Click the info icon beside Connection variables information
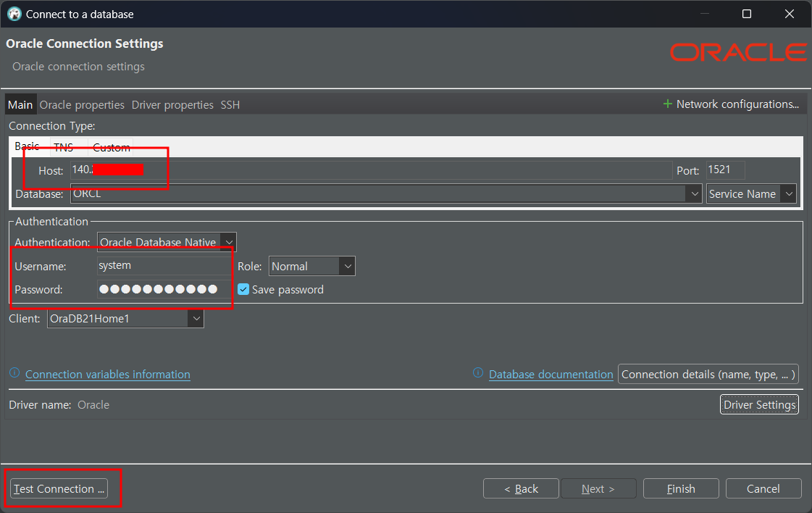 [14, 373]
